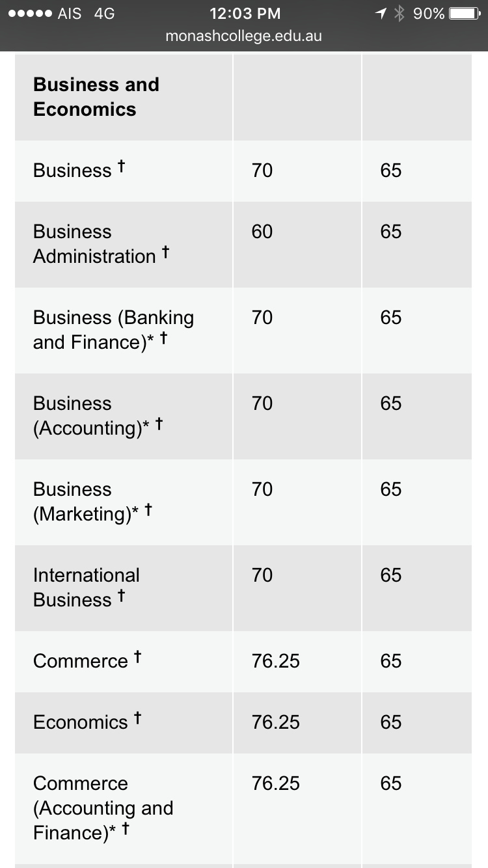Image resolution: width=488 pixels, height=868 pixels.
Task: Tap the 60 score for Business Administration
Action: click(262, 232)
